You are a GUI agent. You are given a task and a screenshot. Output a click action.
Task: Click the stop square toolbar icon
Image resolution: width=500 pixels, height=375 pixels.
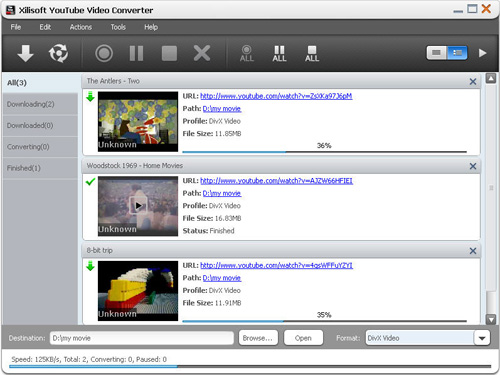[169, 53]
